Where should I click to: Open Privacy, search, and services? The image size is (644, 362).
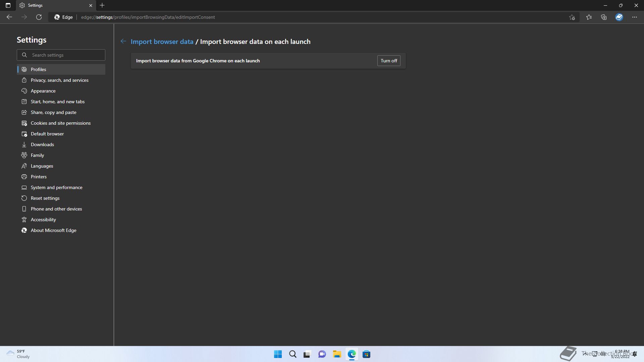point(61,80)
